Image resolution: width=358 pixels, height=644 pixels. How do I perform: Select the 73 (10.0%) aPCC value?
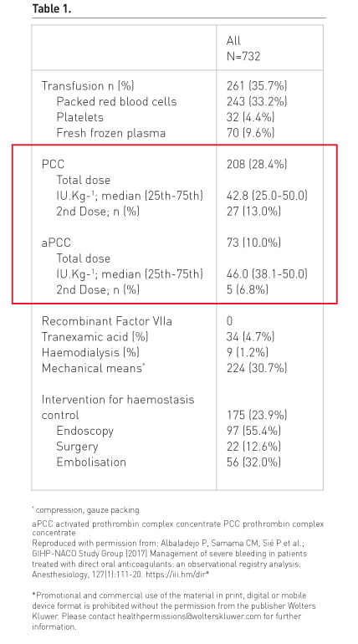253,243
